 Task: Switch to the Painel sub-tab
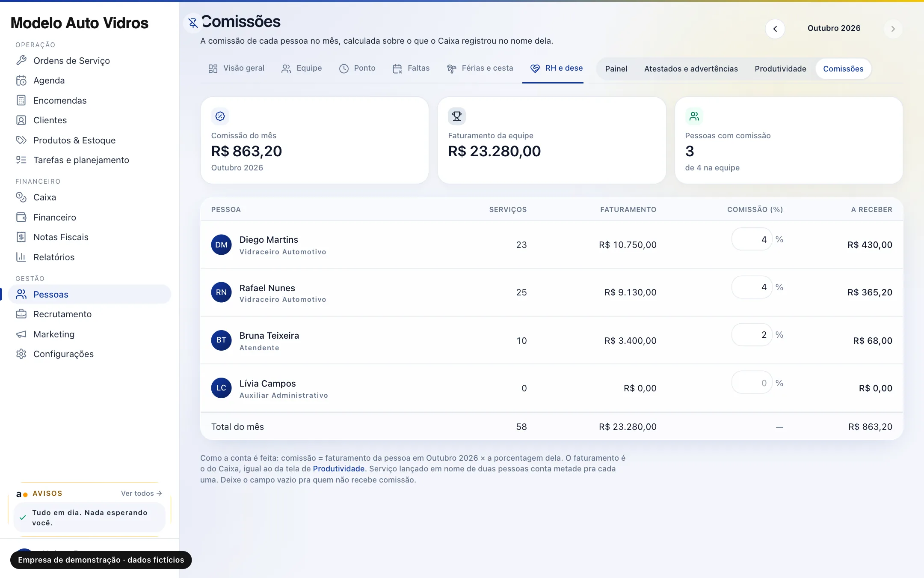tap(616, 69)
